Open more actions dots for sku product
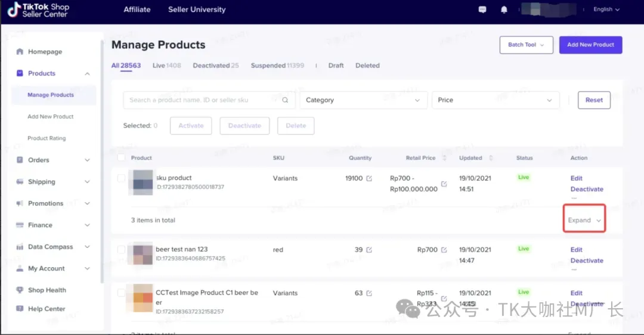The width and height of the screenshot is (644, 335). coord(574,198)
